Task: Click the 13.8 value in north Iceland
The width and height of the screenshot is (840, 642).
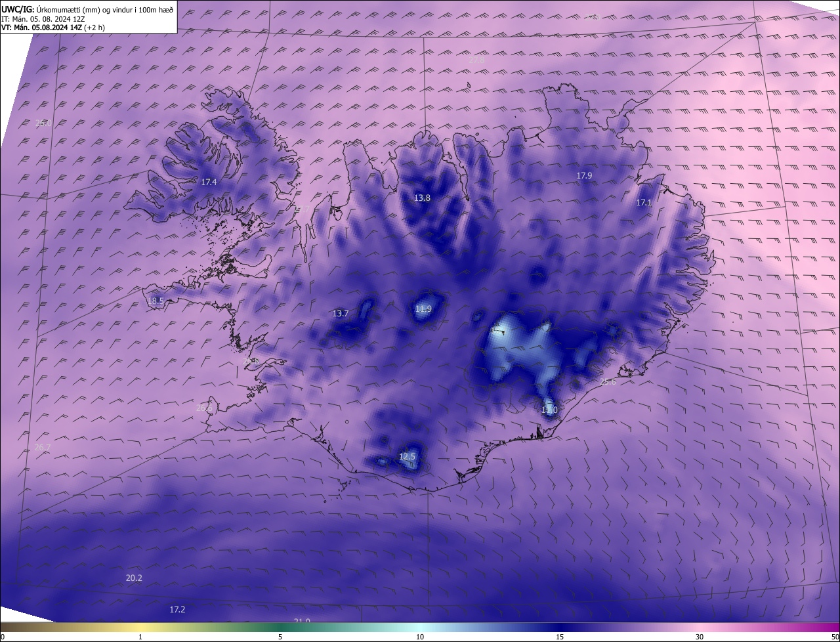Action: pyautogui.click(x=422, y=198)
